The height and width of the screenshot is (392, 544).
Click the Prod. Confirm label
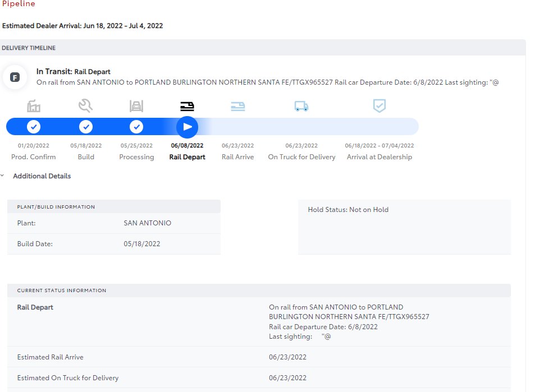click(33, 156)
